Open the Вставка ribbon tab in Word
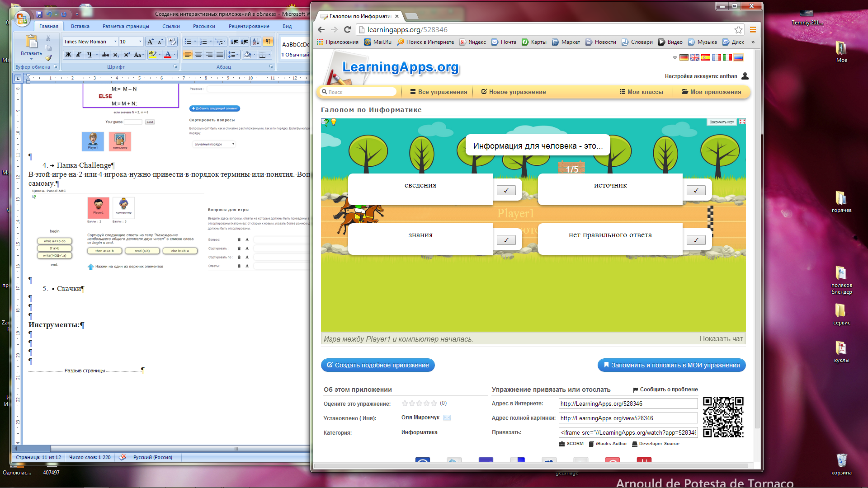This screenshot has width=868, height=488. coord(80,26)
